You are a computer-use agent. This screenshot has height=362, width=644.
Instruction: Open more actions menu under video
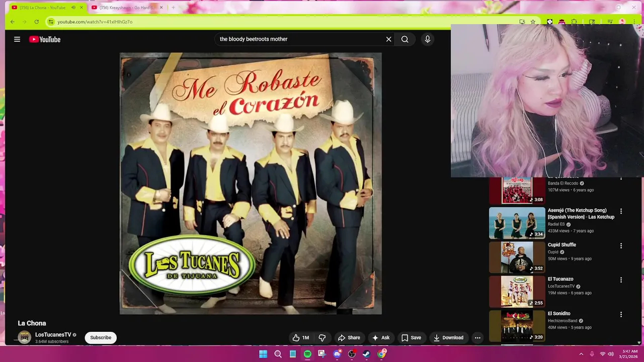(x=477, y=338)
